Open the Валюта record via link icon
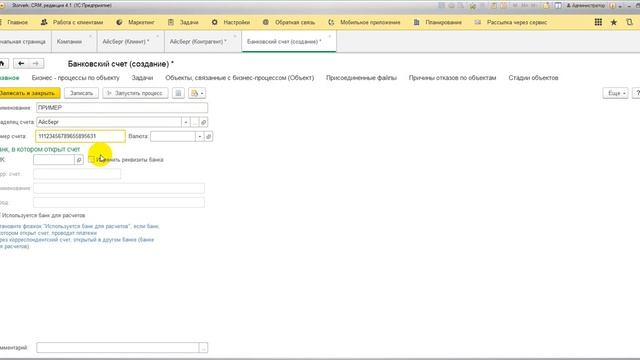Viewport: 640px width, 360px height. (209, 136)
